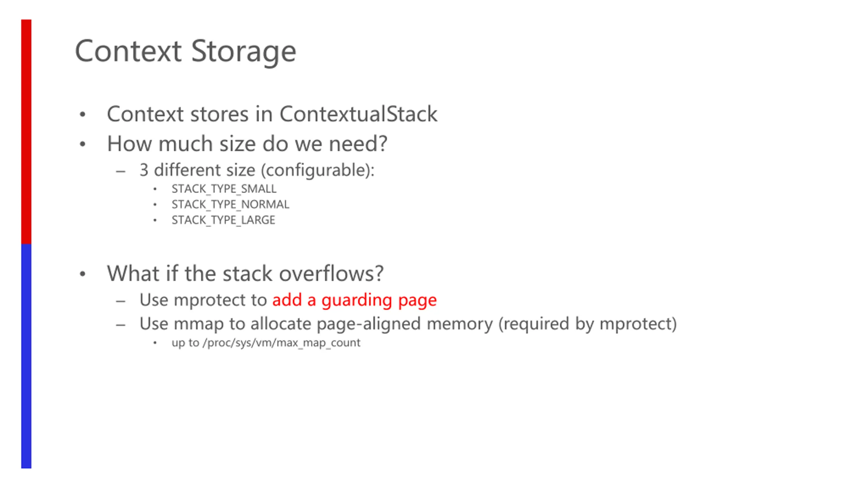The height and width of the screenshot is (488, 868).
Task: Select the STACK_TYPE_SMALL item
Action: point(224,189)
